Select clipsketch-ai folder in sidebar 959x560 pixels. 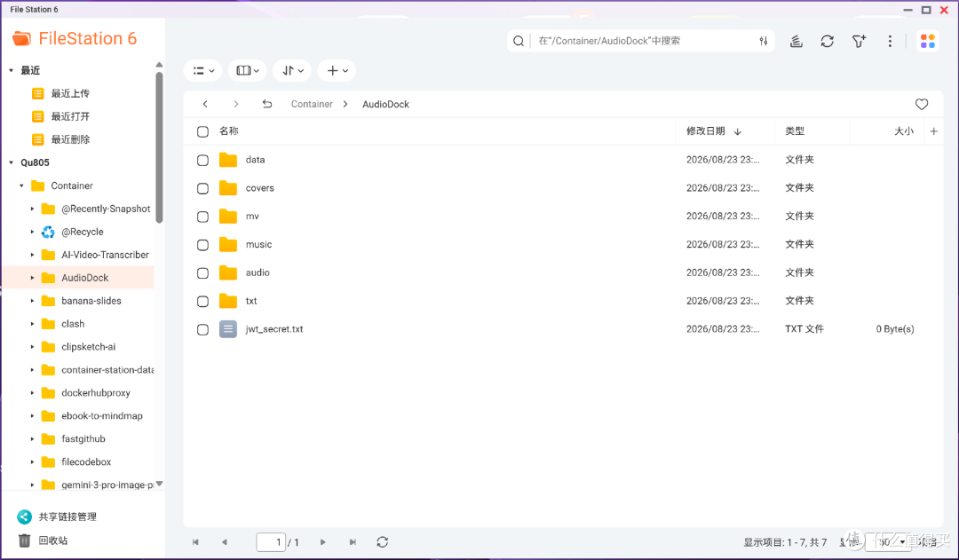88,347
